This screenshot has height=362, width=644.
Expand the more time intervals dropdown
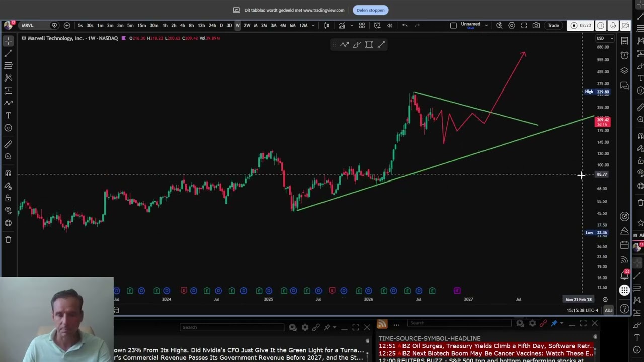point(313,25)
